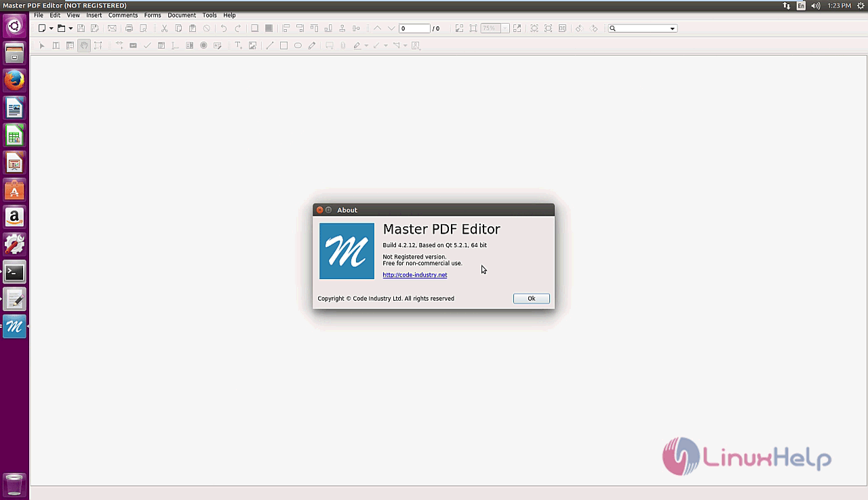Expand the Open file dropdown arrow
The image size is (868, 500).
point(71,28)
